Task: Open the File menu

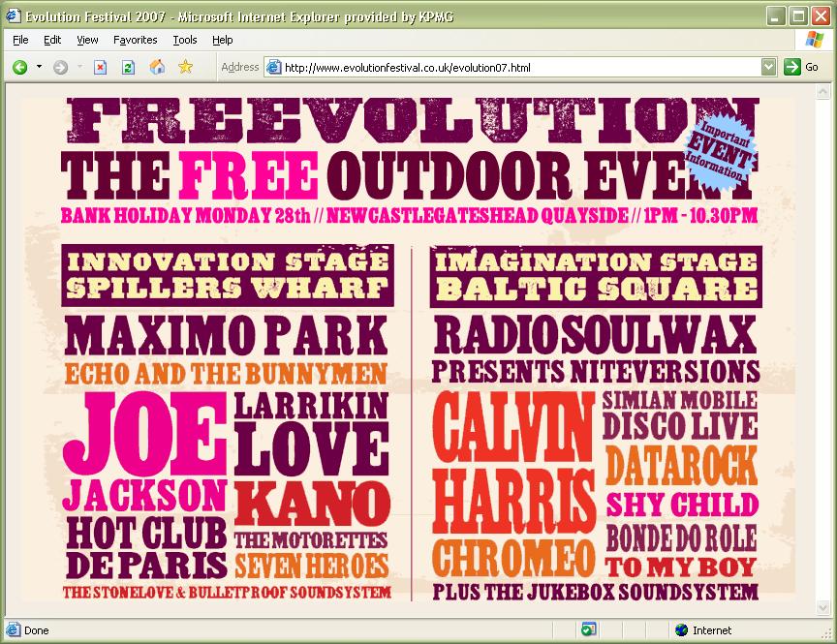Action: (20, 40)
